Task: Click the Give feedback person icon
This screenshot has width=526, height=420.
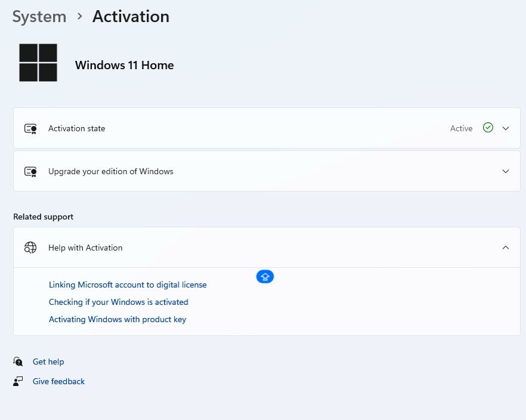Action: pos(18,381)
